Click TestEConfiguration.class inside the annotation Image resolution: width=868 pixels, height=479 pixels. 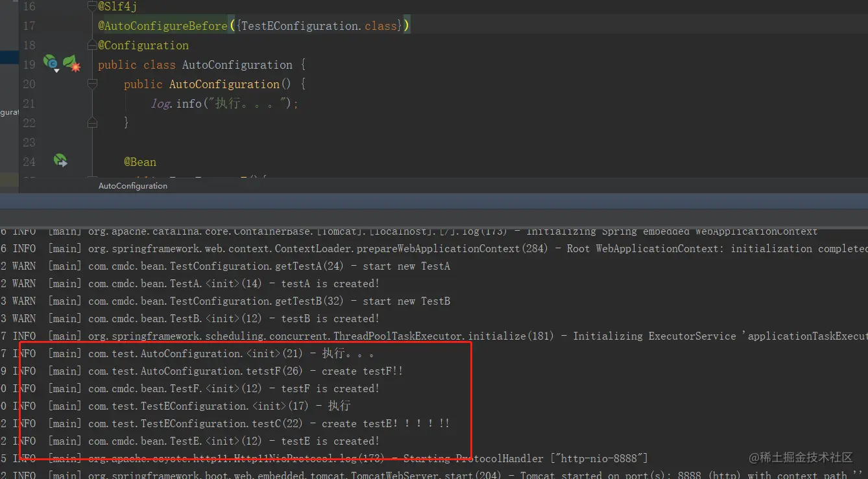pos(319,26)
